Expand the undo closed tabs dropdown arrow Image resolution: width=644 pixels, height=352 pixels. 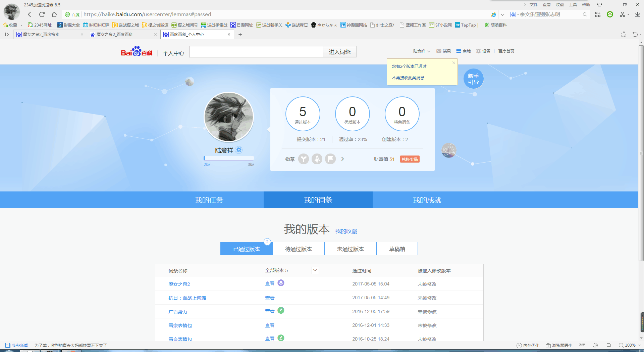click(641, 34)
